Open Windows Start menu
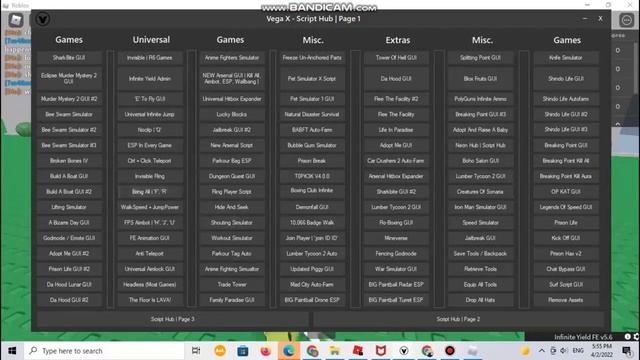640x360 pixels. click(x=12, y=351)
